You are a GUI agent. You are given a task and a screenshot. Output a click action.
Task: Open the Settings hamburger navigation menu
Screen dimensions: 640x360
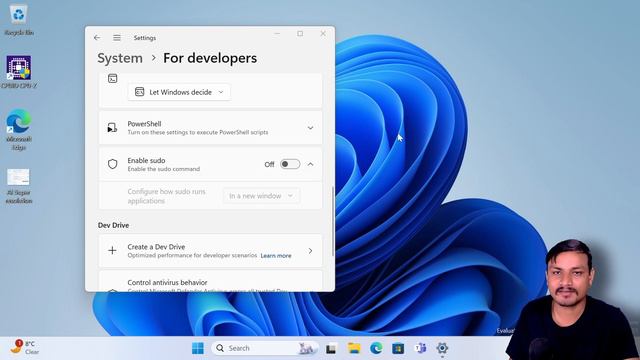tap(117, 38)
